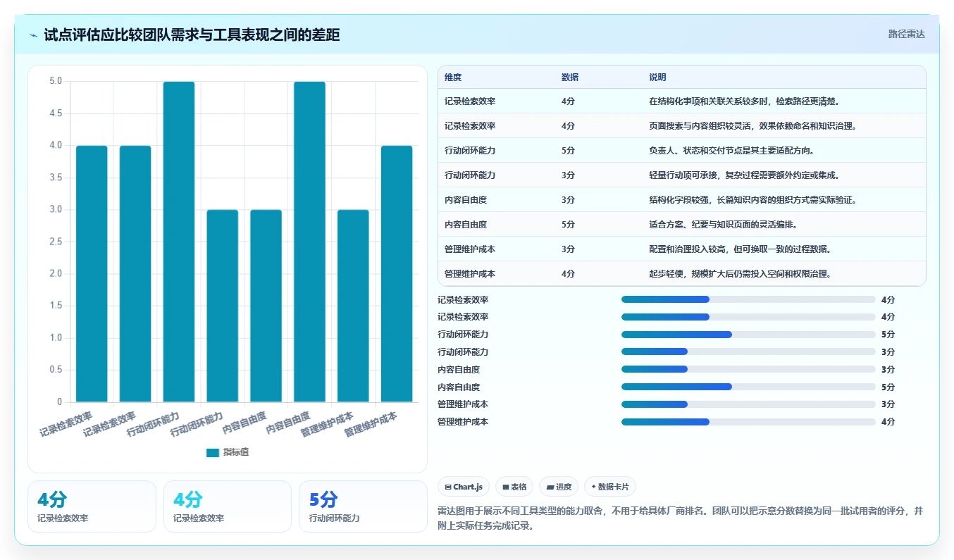This screenshot has height=560, width=954.
Task: Click the description 适合方案、纪要与知识页面的灵活编排
Action: pos(724,225)
